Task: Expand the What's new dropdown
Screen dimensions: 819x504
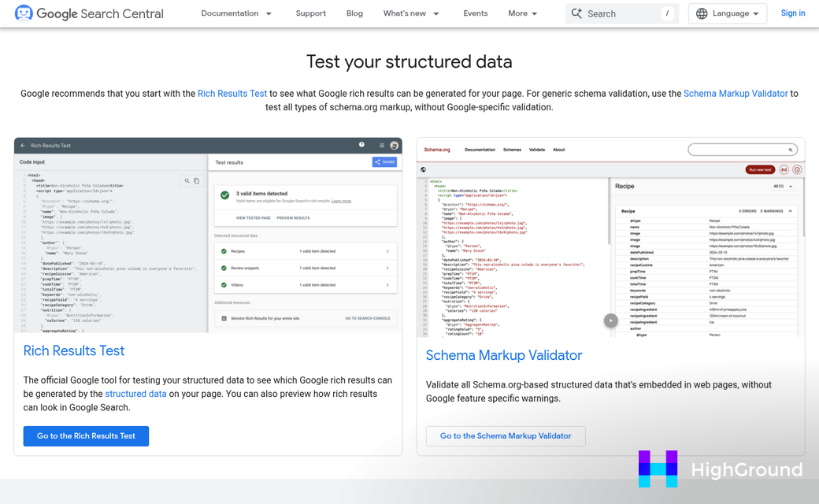Action: click(411, 13)
